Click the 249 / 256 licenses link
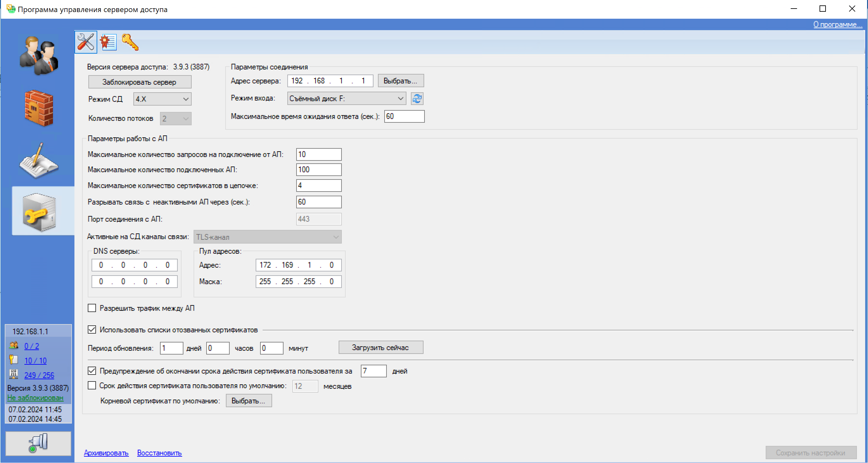This screenshot has height=463, width=868. (x=39, y=375)
